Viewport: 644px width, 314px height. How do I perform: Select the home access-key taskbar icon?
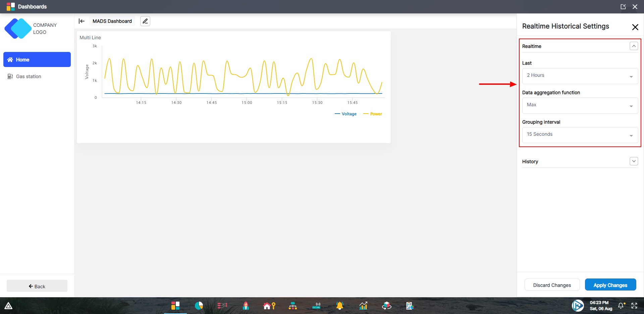click(x=269, y=306)
